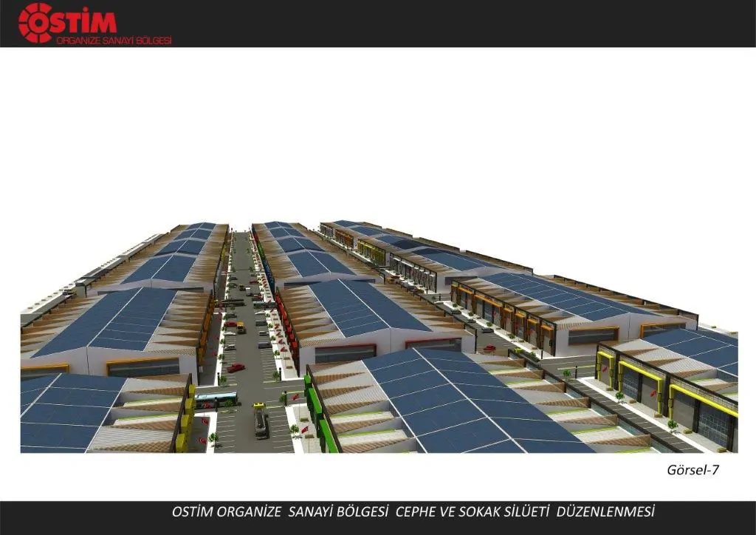
Task: Select the red car parked mid-street
Action: [236, 368]
